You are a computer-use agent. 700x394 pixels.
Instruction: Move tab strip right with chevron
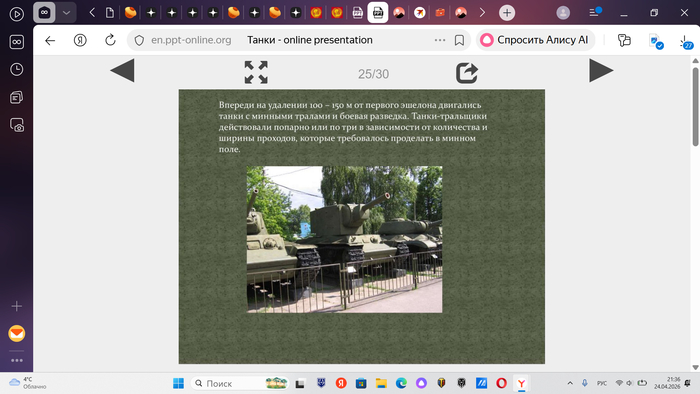coord(482,13)
